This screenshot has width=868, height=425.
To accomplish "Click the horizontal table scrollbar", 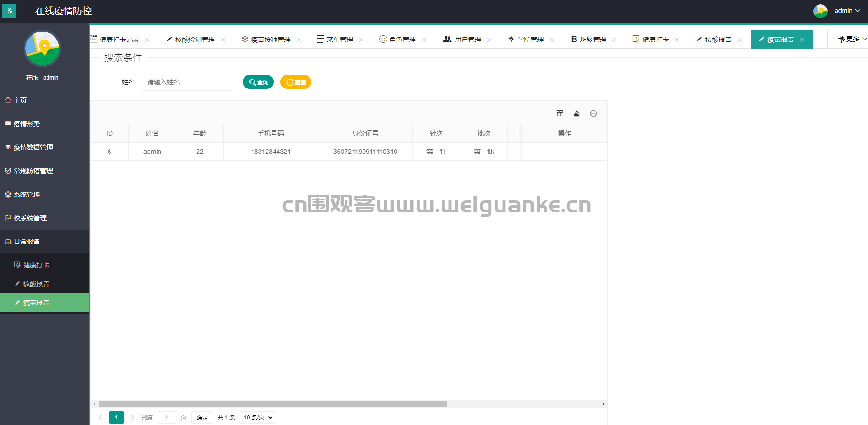I will click(x=273, y=404).
